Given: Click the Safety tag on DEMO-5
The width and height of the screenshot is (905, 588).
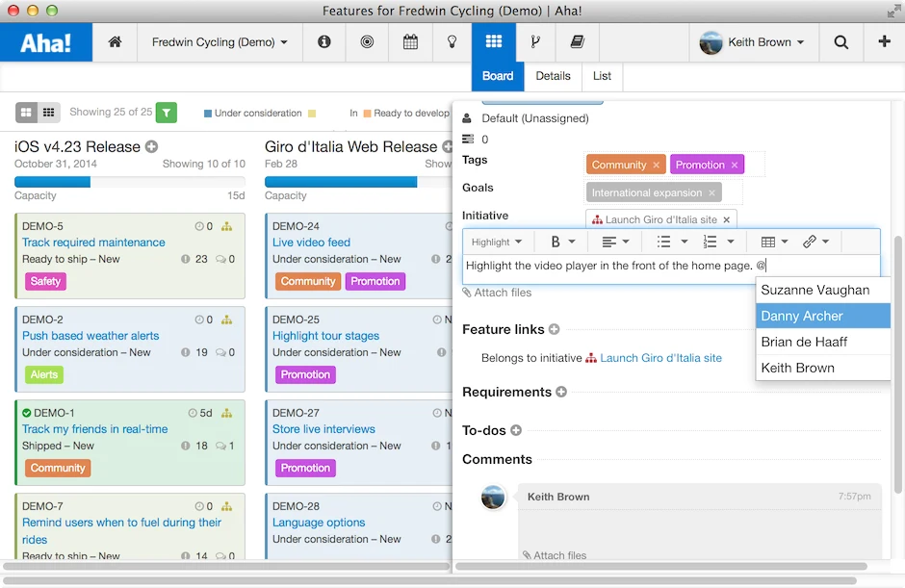Looking at the screenshot, I should click(x=45, y=282).
